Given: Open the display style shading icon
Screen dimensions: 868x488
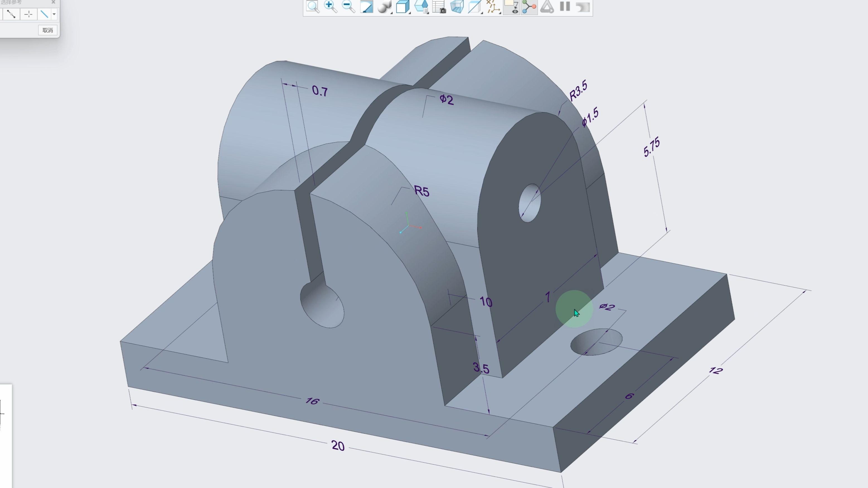Looking at the screenshot, I should click(x=384, y=7).
